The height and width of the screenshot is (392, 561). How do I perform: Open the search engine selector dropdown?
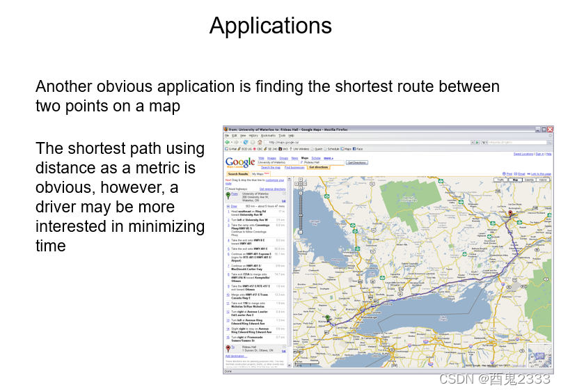coord(484,142)
